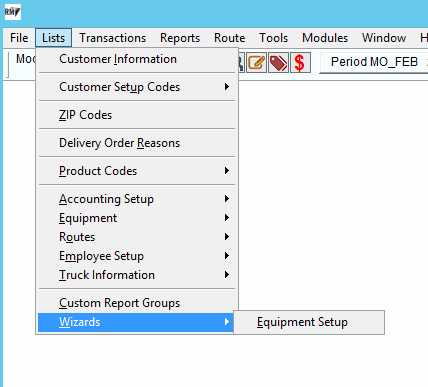Open the Modules menu
The width and height of the screenshot is (428, 387).
pyautogui.click(x=325, y=38)
